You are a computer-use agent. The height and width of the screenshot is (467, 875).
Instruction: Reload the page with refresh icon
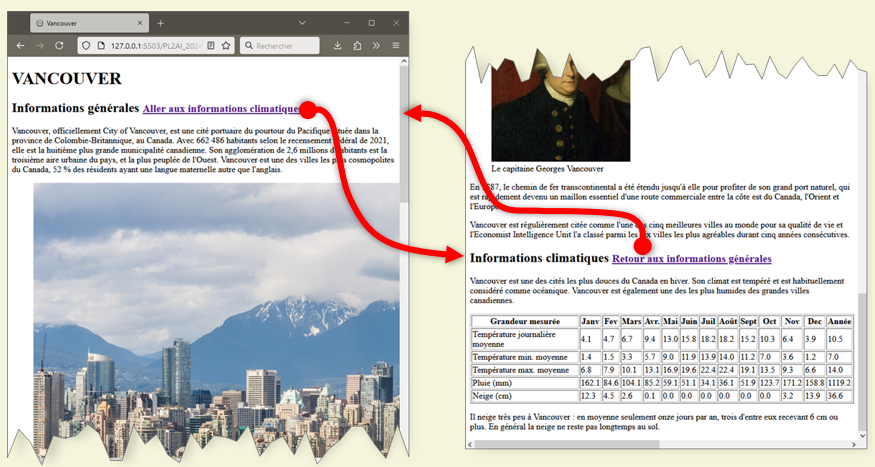tap(60, 46)
